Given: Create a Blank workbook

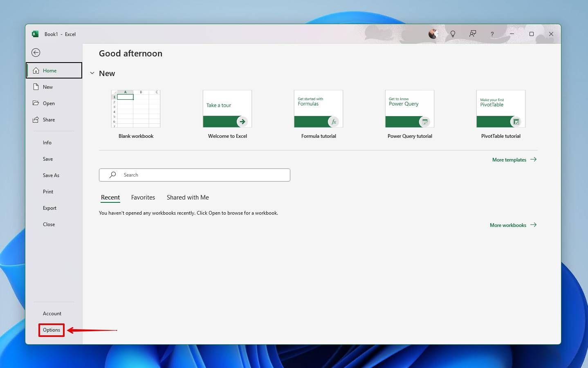Looking at the screenshot, I should click(136, 109).
